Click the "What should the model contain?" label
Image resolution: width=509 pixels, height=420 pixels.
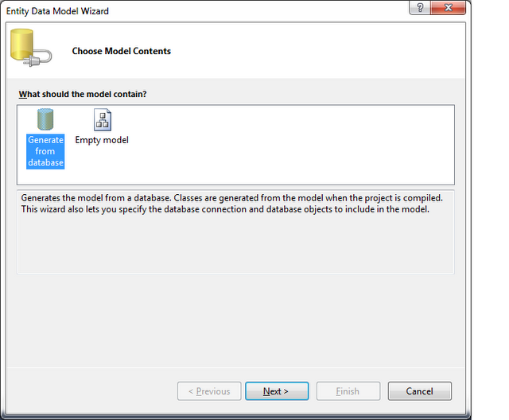[83, 94]
